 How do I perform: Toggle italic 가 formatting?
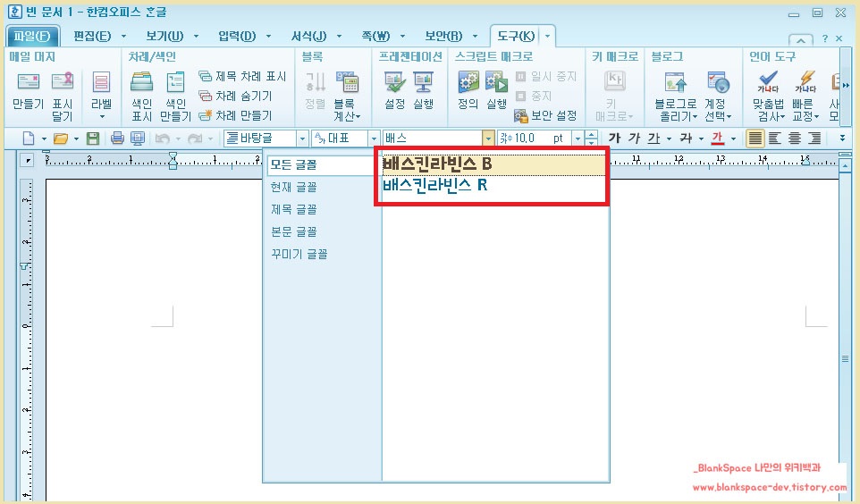tap(634, 139)
